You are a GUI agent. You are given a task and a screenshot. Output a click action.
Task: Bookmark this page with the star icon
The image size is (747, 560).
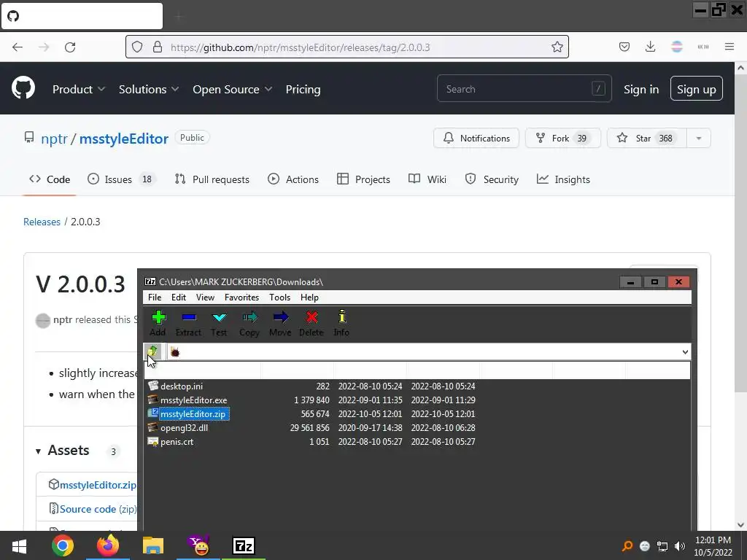(x=557, y=47)
